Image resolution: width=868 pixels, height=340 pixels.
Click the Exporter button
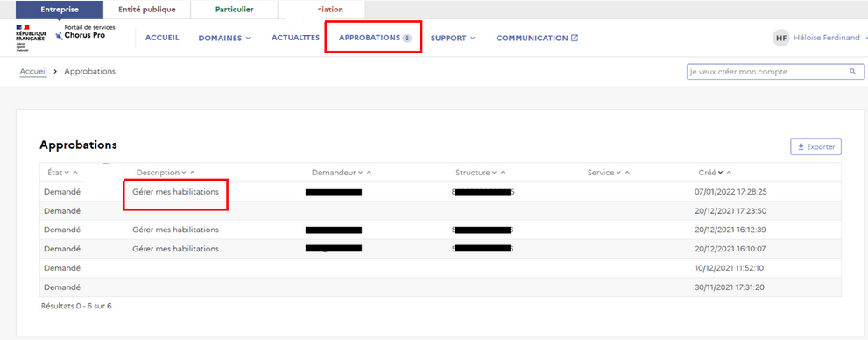816,146
